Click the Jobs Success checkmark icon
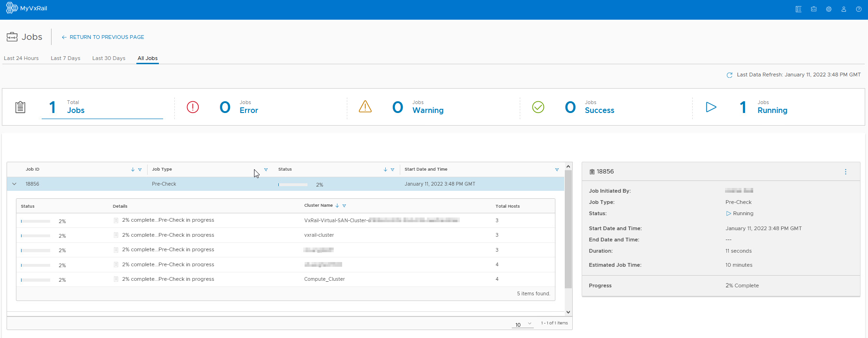Image resolution: width=868 pixels, height=338 pixels. (x=538, y=107)
